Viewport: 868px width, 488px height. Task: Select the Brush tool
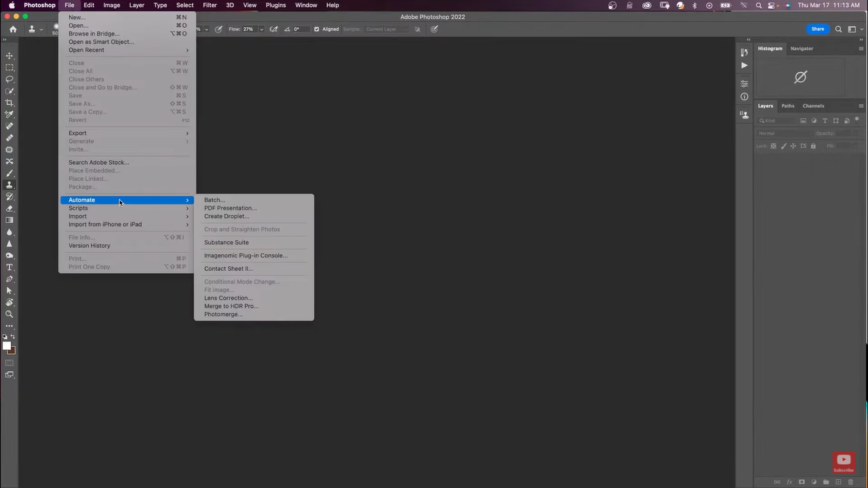pos(9,173)
